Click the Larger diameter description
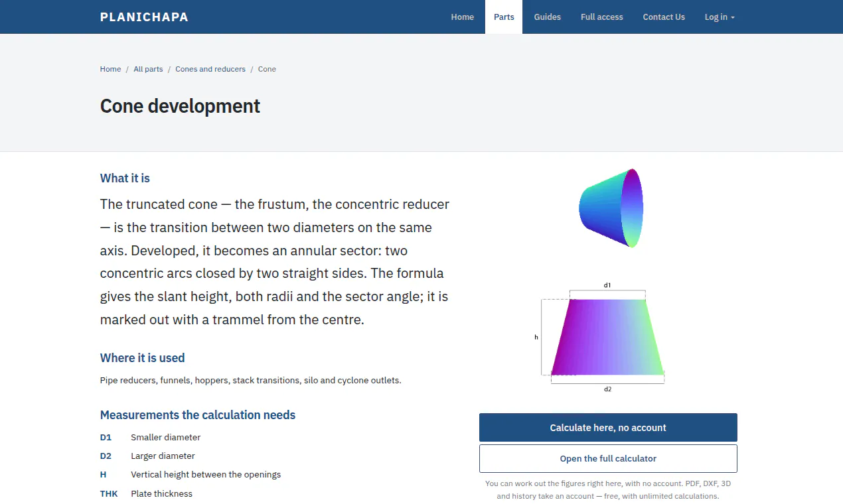 pyautogui.click(x=163, y=456)
